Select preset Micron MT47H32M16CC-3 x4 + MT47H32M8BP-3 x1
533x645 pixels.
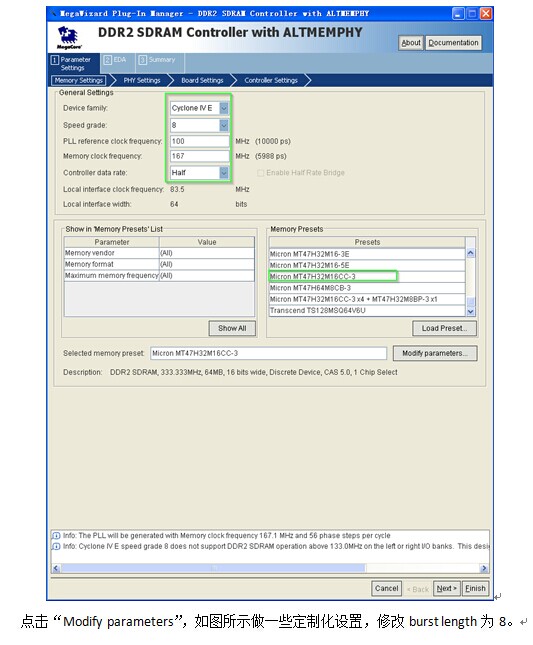(367, 299)
